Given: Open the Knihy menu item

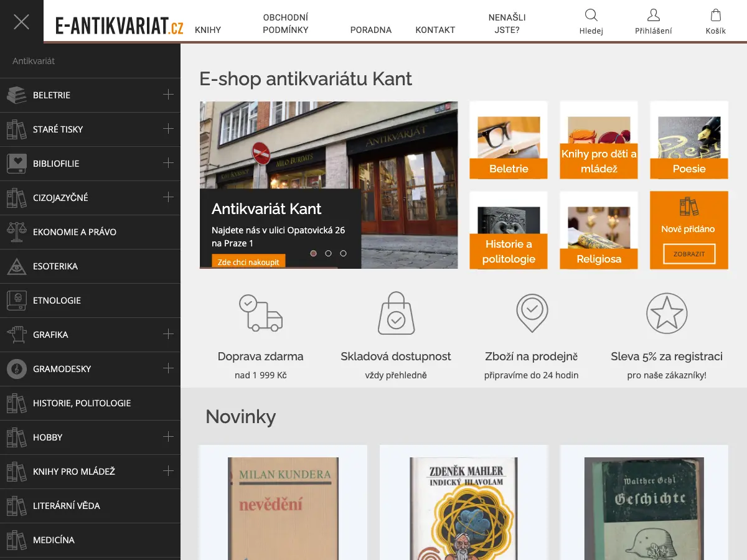Looking at the screenshot, I should 208,30.
